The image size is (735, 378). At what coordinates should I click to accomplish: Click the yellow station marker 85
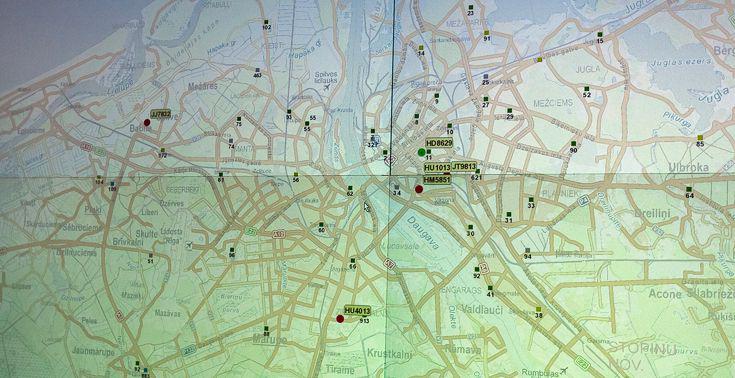point(700,138)
